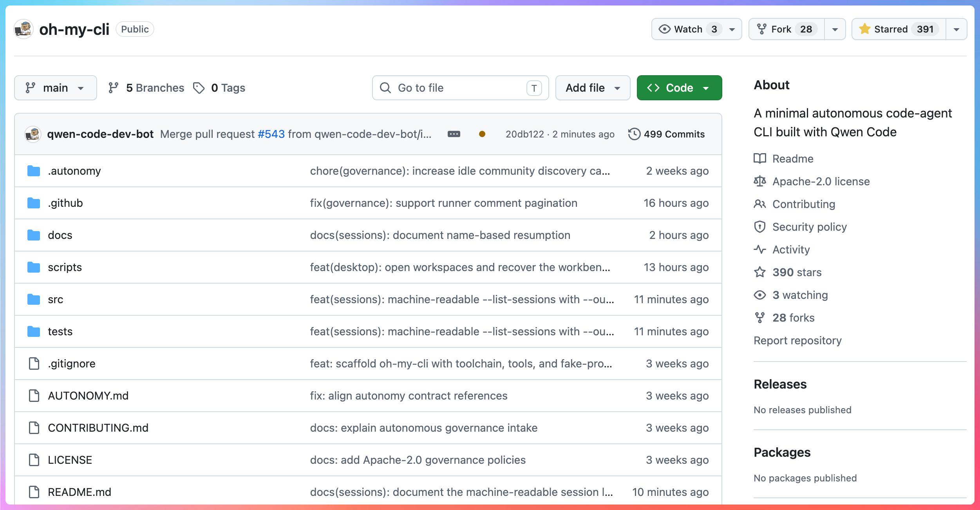Open the fork options dropdown arrow

(x=835, y=29)
